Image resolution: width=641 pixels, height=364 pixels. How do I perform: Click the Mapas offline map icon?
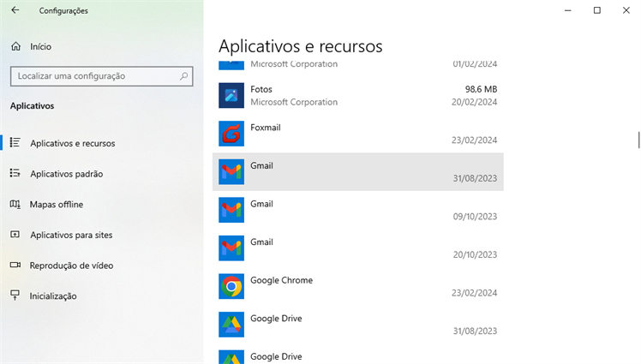(15, 205)
